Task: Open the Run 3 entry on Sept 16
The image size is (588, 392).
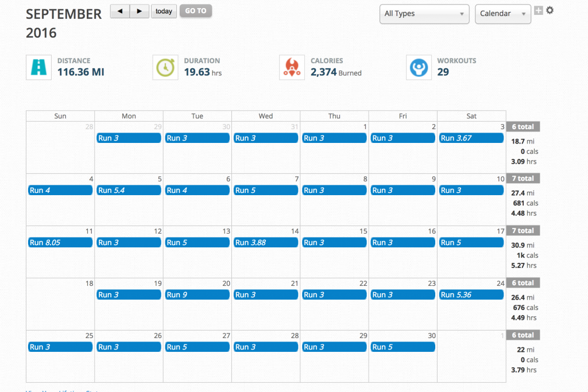Action: click(x=403, y=242)
